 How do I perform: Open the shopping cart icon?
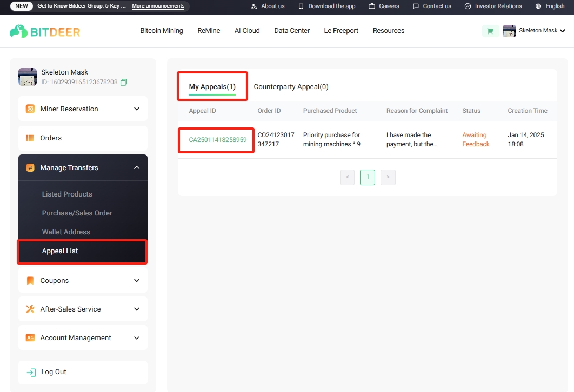coord(490,31)
